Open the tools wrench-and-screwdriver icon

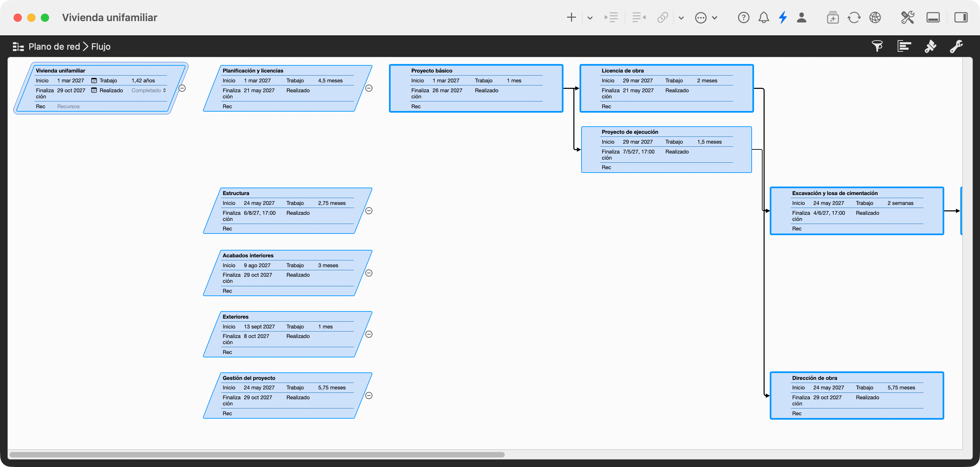point(907,17)
